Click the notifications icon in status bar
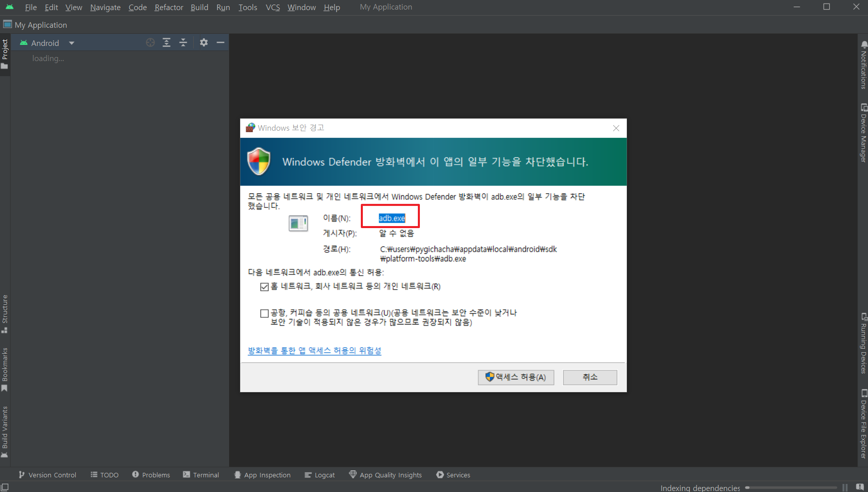868x492 pixels. tap(860, 487)
